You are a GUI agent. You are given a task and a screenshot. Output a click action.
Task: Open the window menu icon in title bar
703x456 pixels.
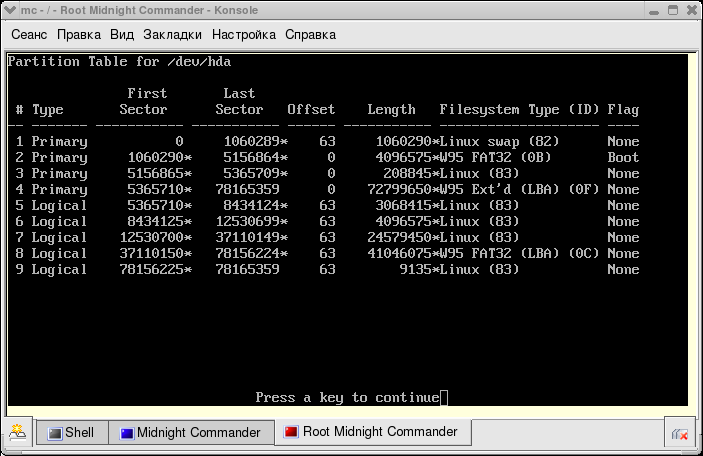tap(10, 10)
